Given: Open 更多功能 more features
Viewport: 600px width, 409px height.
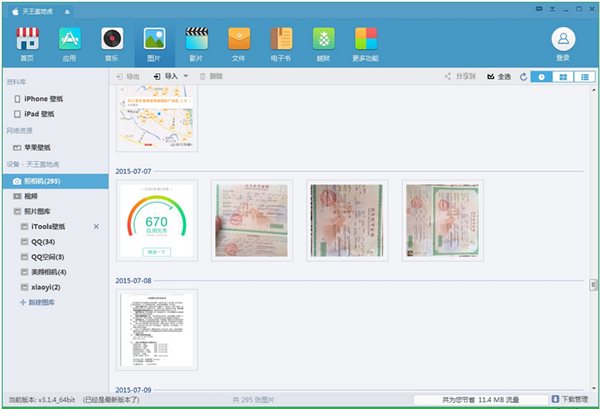Looking at the screenshot, I should tap(366, 43).
